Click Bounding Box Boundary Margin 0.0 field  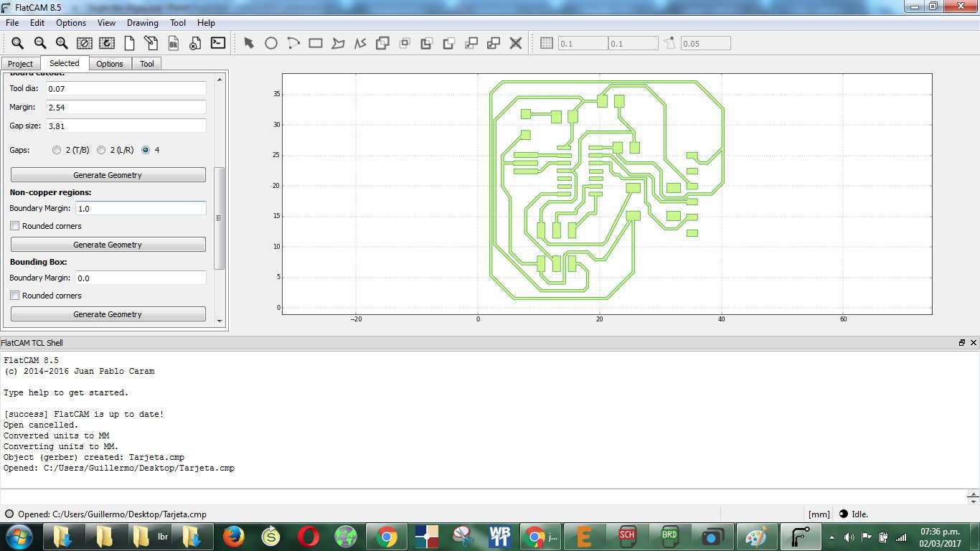[x=141, y=278]
